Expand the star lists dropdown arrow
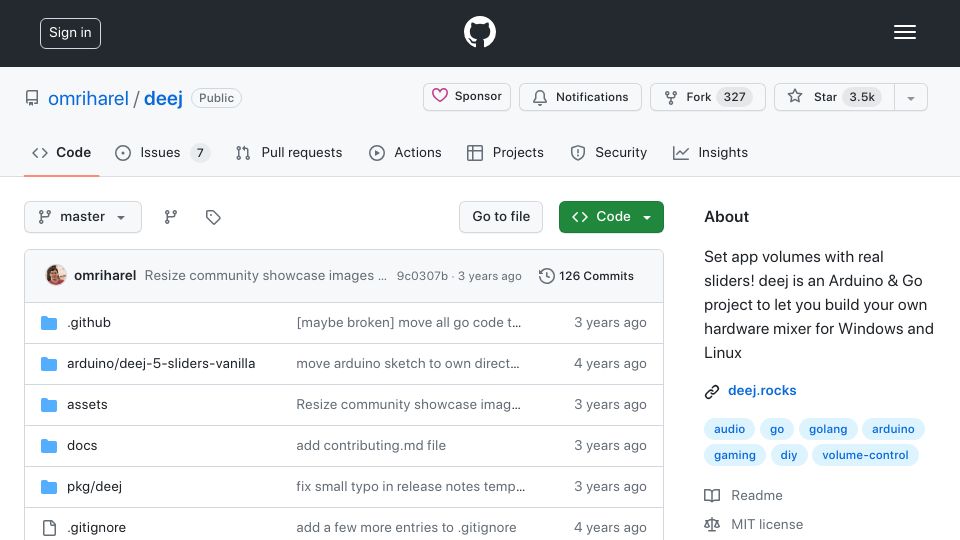This screenshot has height=540, width=960. pos(910,98)
